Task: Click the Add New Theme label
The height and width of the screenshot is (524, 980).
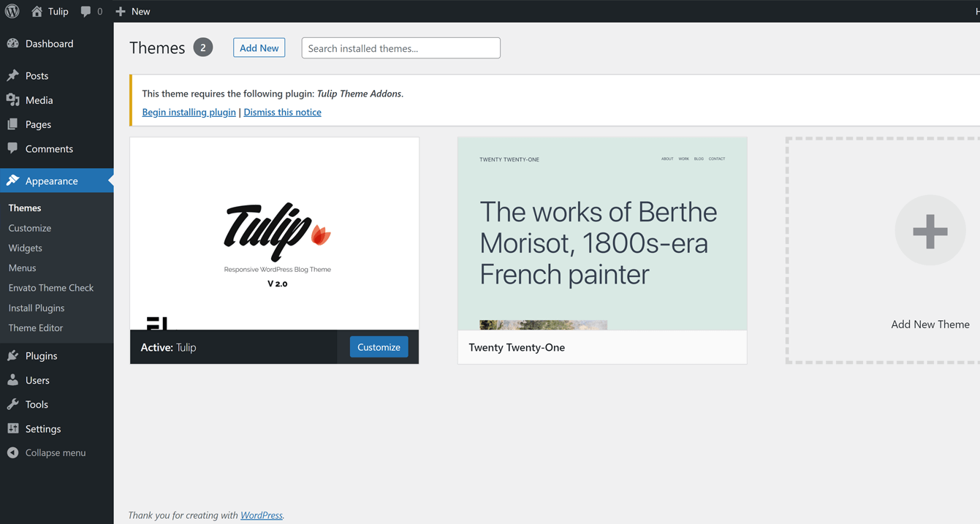Action: pos(930,324)
